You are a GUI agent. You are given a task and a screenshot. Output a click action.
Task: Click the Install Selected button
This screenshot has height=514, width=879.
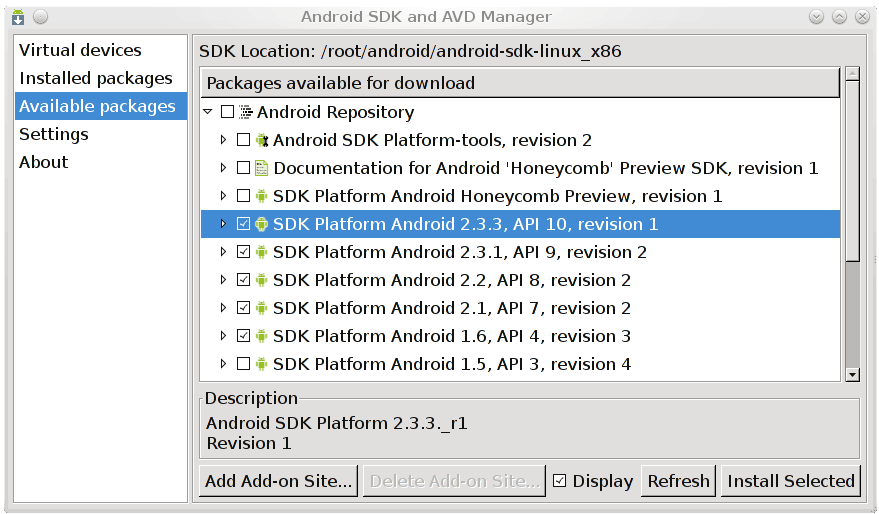pos(791,481)
